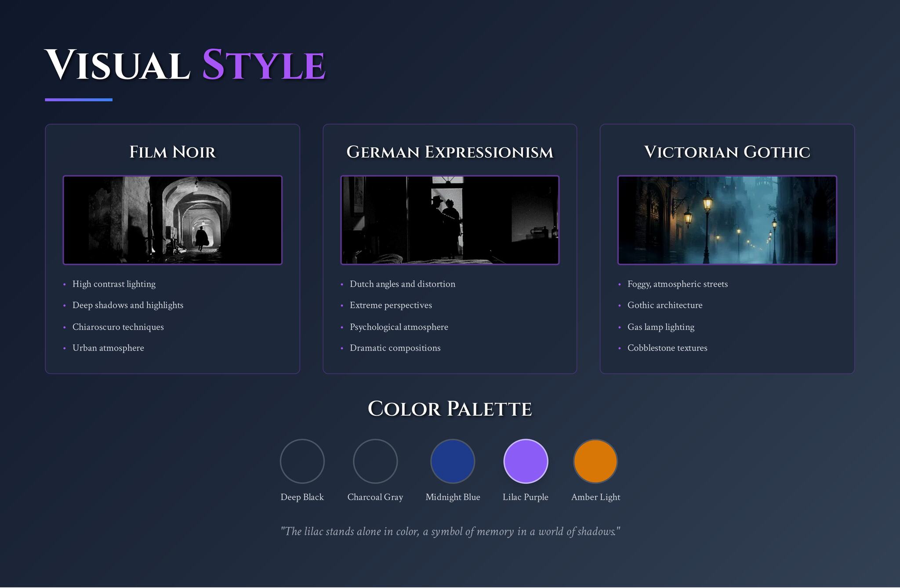This screenshot has width=900, height=588.
Task: Click the lilac quote text below the swatches
Action: (450, 531)
